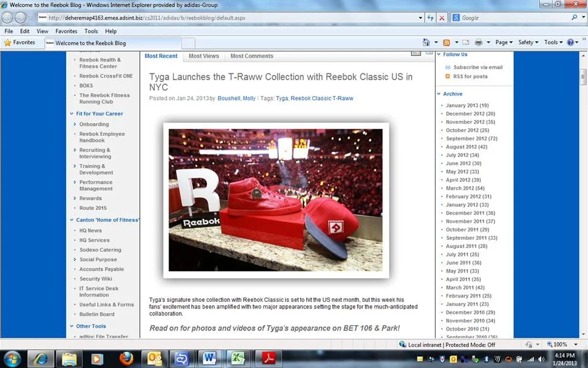Open the command bar Tools dropdown
This screenshot has height=368, width=588.
pyautogui.click(x=553, y=42)
